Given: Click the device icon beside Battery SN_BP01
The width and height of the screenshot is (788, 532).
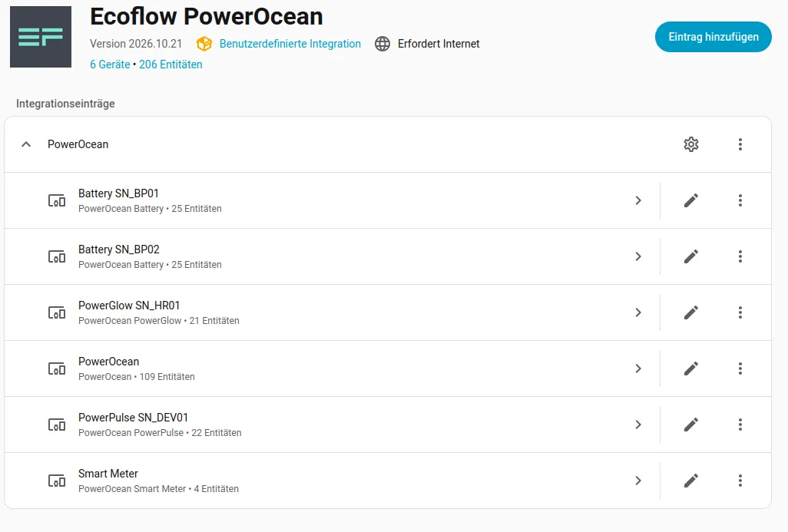Looking at the screenshot, I should click(57, 200).
